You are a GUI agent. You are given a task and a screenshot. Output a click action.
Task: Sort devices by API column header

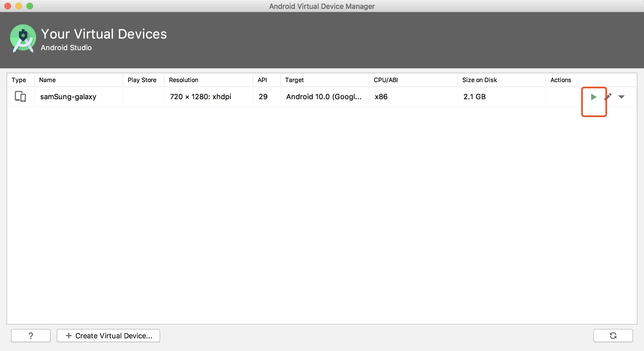(262, 80)
